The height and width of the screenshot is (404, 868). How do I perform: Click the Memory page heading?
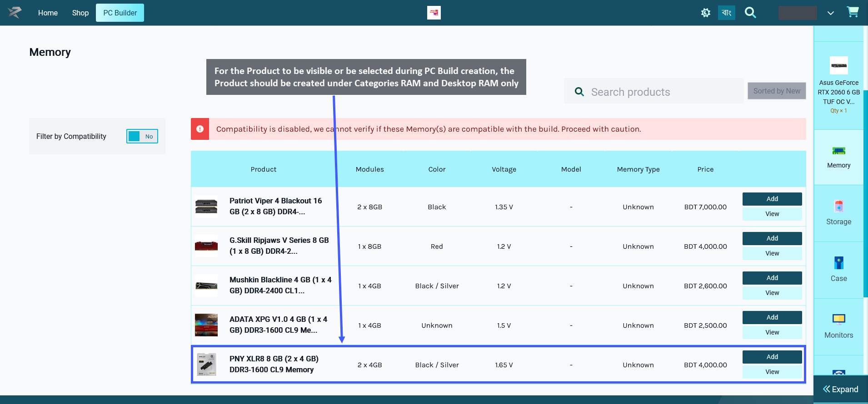tap(50, 52)
